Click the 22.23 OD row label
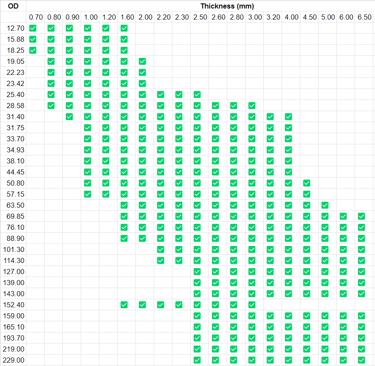This screenshot has width=375, height=366. 15,72
